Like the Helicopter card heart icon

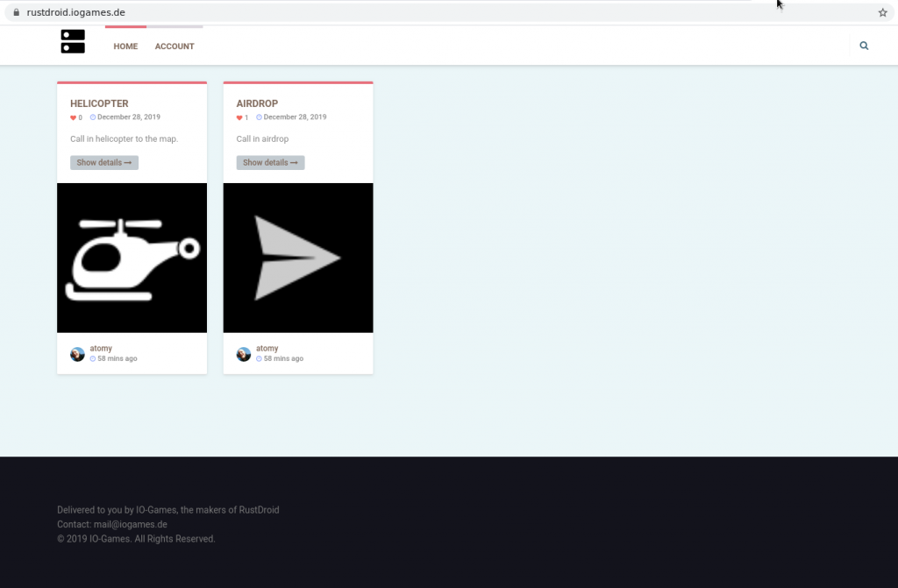(74, 118)
